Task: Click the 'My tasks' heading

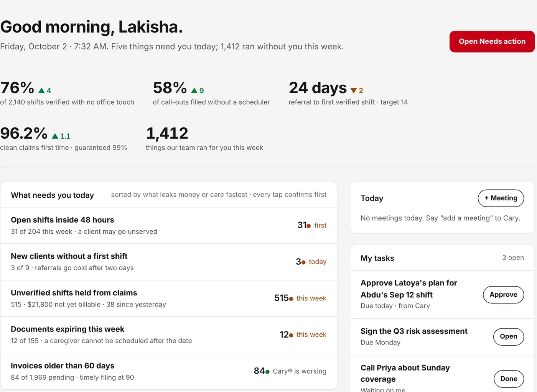Action: pyautogui.click(x=377, y=258)
